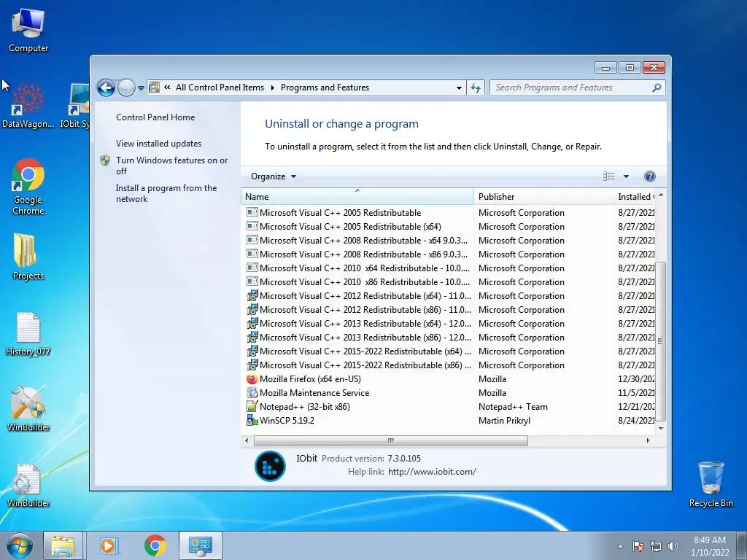Image resolution: width=747 pixels, height=560 pixels.
Task: Select the History_077 text file icon
Action: tap(28, 333)
